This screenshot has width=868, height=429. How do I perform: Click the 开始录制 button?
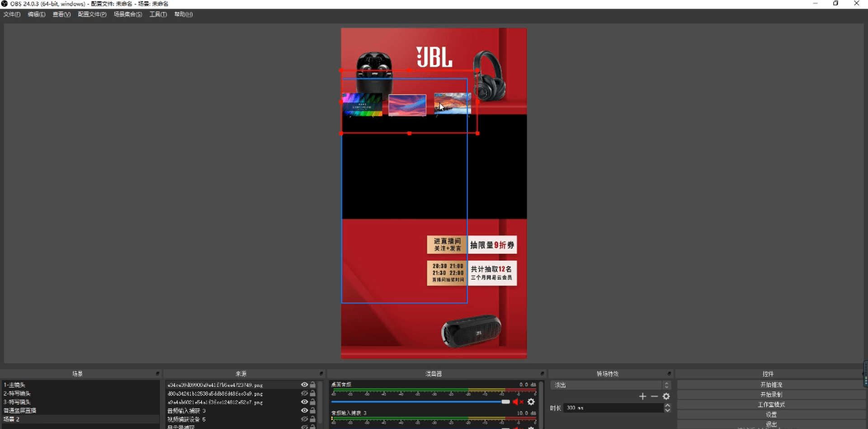(x=771, y=395)
